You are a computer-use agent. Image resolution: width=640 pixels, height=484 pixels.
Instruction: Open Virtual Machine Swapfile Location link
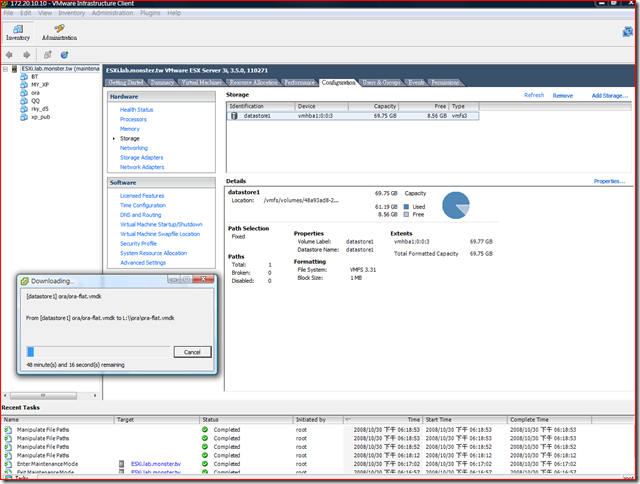click(160, 234)
